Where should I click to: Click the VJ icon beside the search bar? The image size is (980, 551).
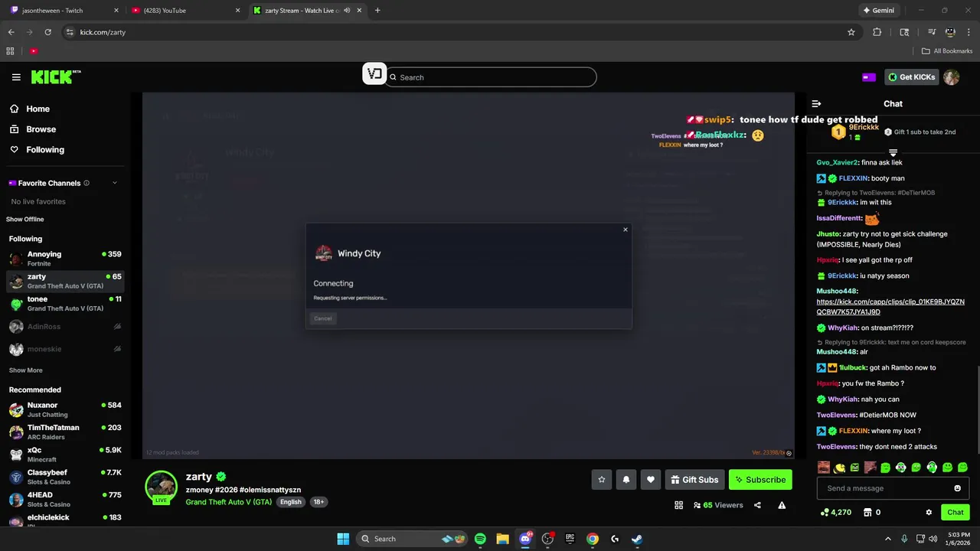coord(374,74)
